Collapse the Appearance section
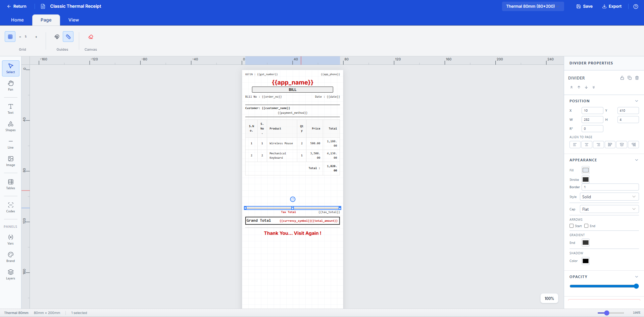Image resolution: width=644 pixels, height=317 pixels. 636,160
